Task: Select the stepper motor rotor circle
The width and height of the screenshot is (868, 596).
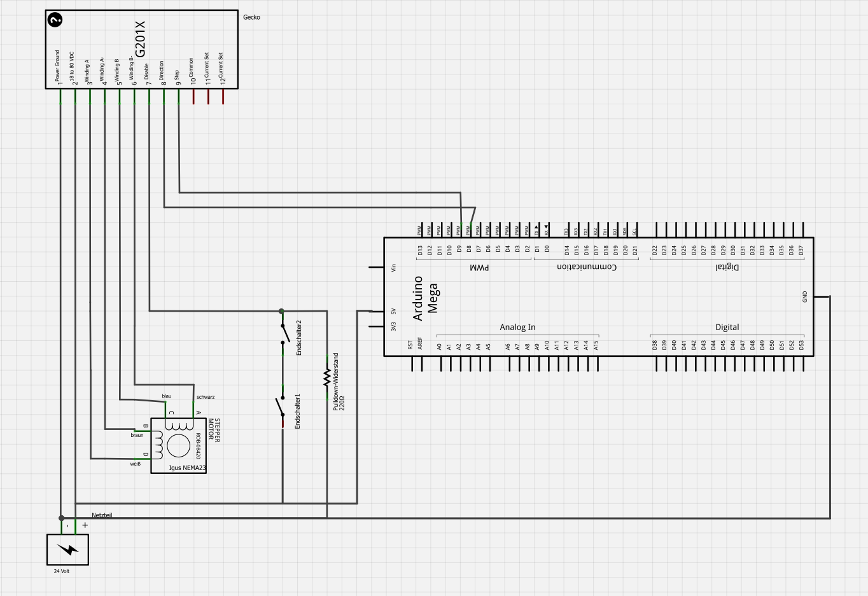Action: pyautogui.click(x=179, y=446)
